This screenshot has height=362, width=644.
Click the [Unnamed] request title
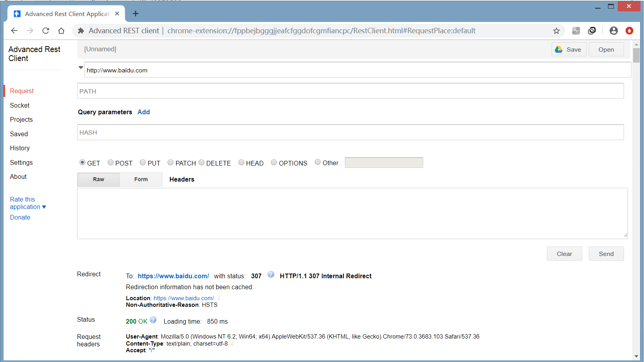100,49
